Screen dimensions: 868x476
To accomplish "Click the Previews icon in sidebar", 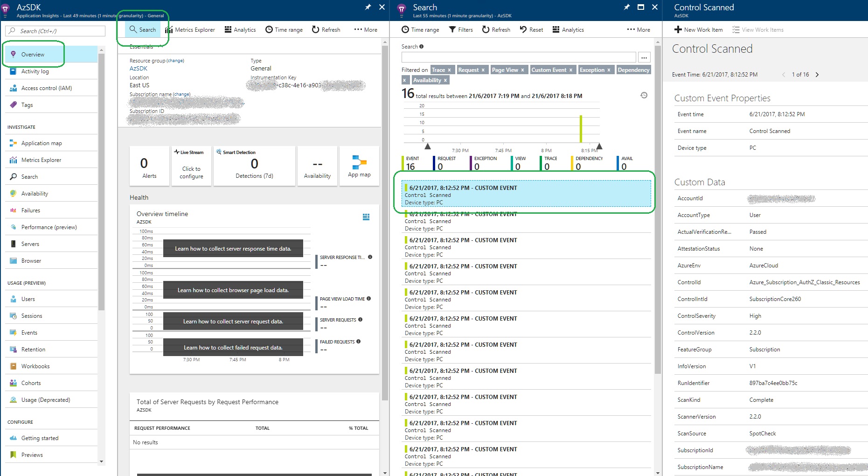I will [x=13, y=455].
